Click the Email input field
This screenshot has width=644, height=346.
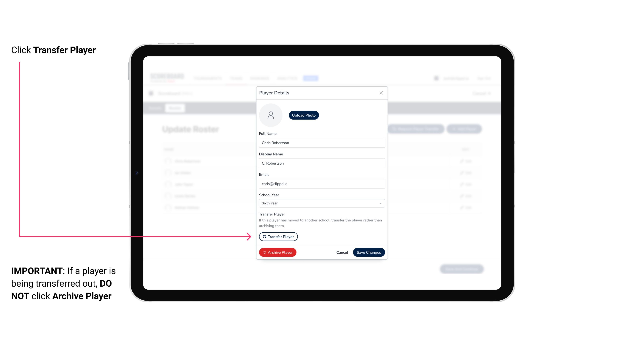pyautogui.click(x=321, y=184)
